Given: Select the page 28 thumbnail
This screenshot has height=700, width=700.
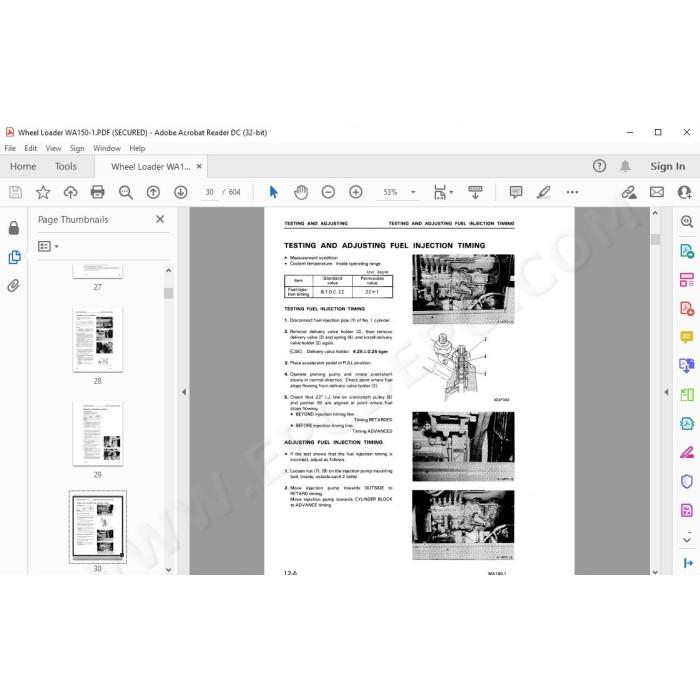Looking at the screenshot, I should pyautogui.click(x=98, y=339).
